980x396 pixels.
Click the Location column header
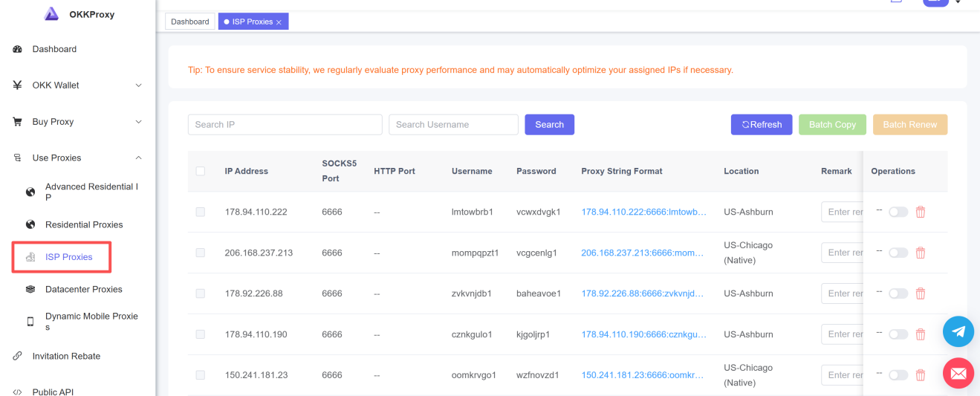pos(742,171)
